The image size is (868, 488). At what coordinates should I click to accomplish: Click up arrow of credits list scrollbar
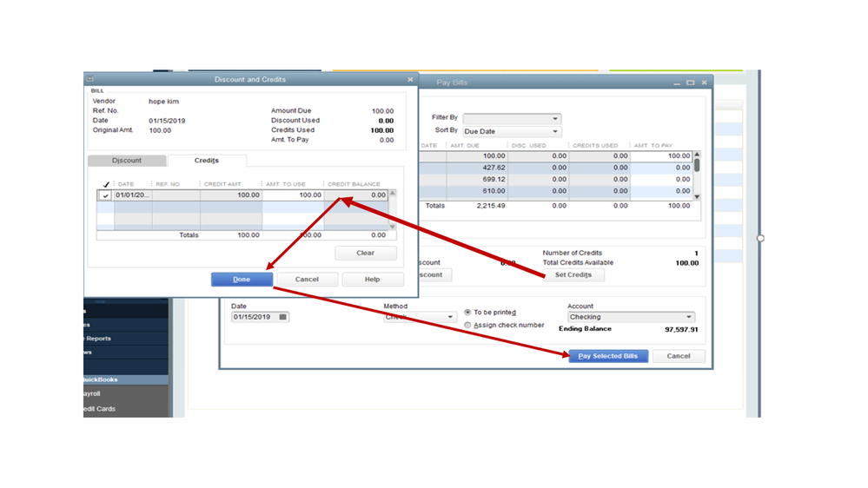393,193
